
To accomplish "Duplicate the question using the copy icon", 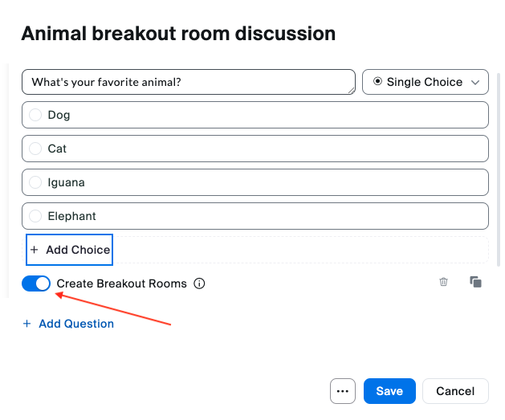I will 475,283.
